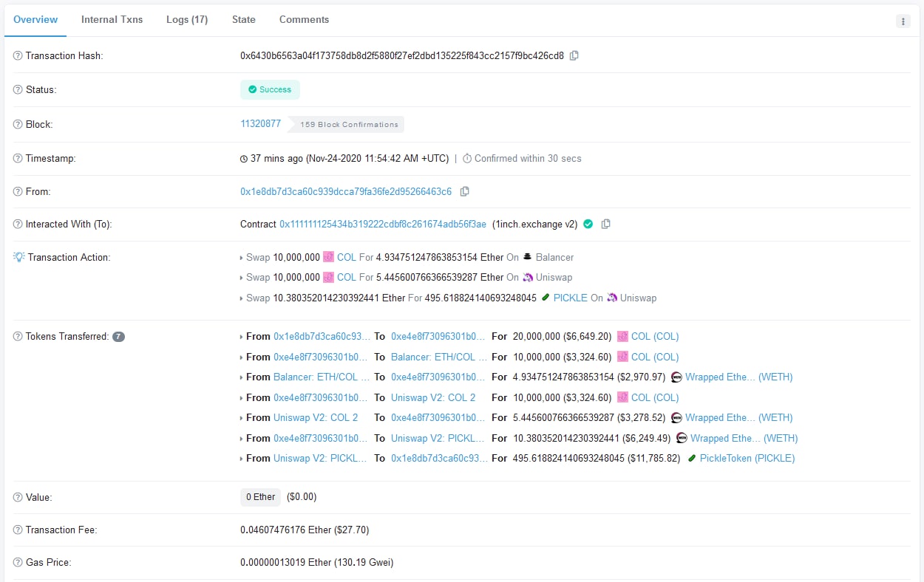The width and height of the screenshot is (924, 582).
Task: Open the PICKLE token link in Transaction Action
Action: point(570,298)
